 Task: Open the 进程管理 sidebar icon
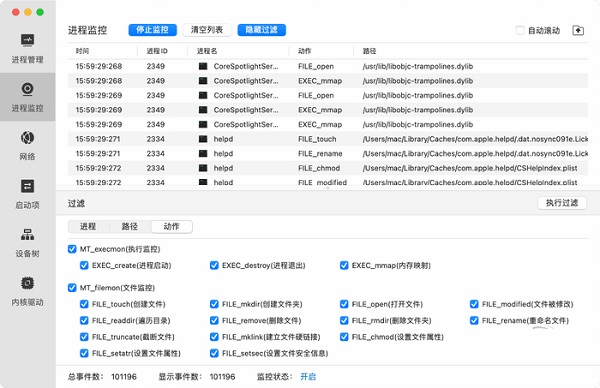pos(27,40)
